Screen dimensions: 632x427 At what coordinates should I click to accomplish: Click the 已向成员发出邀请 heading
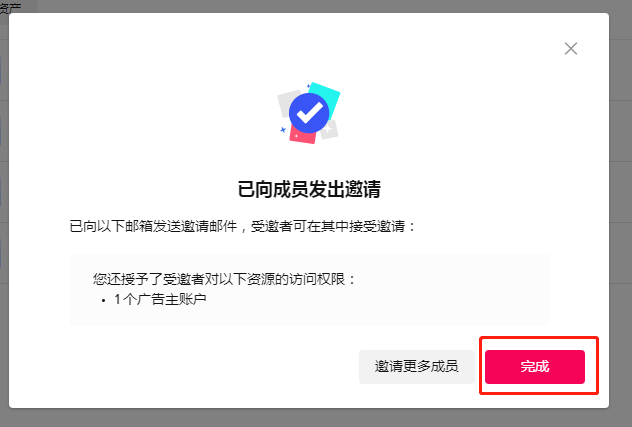point(309,189)
